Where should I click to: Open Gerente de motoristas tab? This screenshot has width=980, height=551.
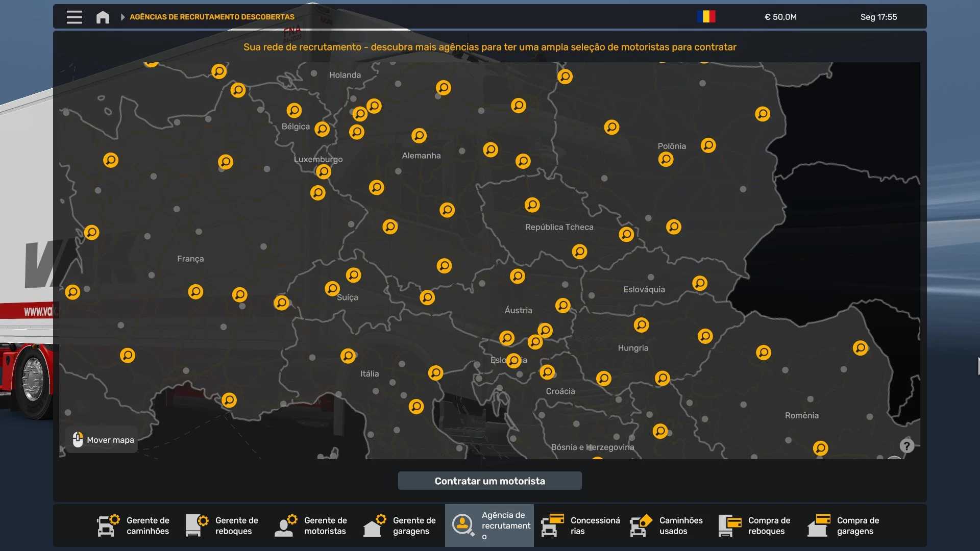click(311, 525)
